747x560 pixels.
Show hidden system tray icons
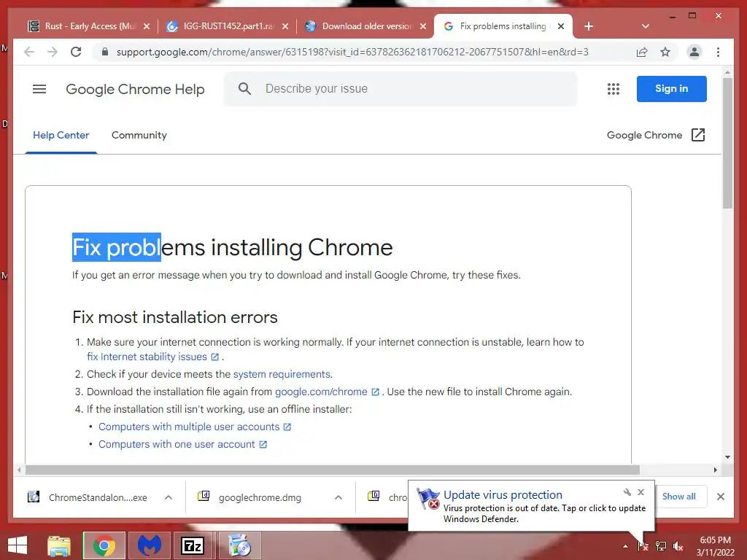[625, 546]
